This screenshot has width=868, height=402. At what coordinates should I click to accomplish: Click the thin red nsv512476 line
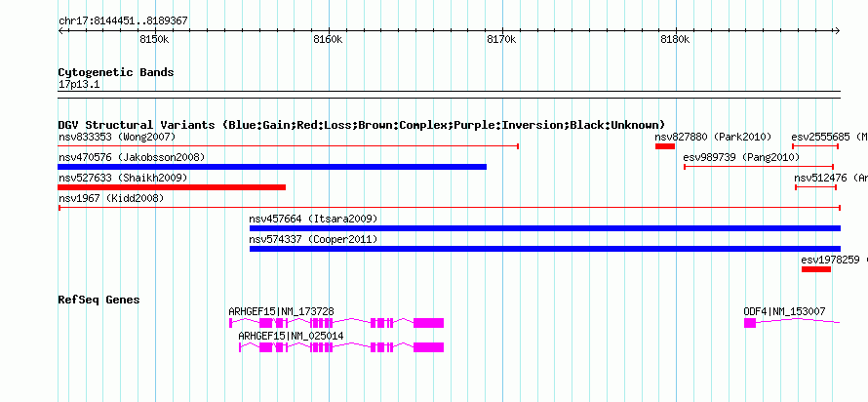pyautogui.click(x=815, y=187)
